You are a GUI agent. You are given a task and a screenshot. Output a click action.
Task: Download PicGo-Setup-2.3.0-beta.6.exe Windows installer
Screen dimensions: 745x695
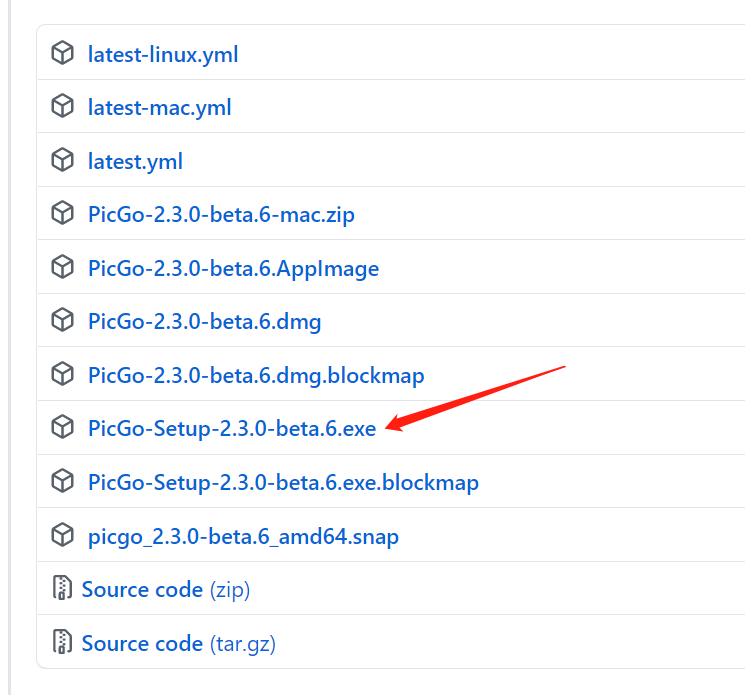pyautogui.click(x=232, y=429)
